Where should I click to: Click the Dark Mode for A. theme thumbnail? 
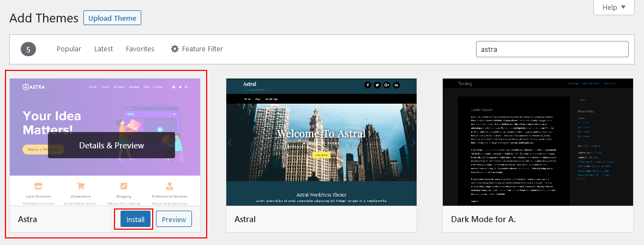click(538, 142)
